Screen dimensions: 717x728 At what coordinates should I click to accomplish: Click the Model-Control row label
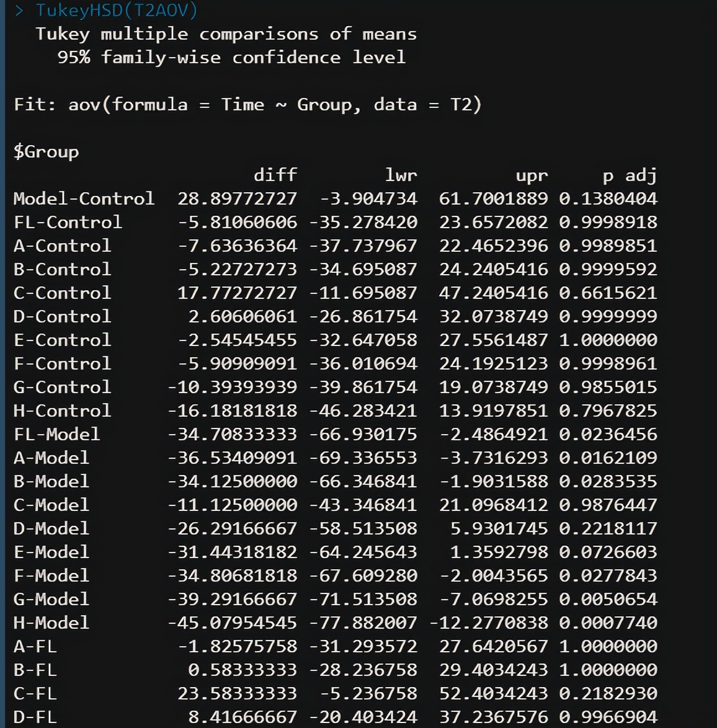click(x=84, y=198)
